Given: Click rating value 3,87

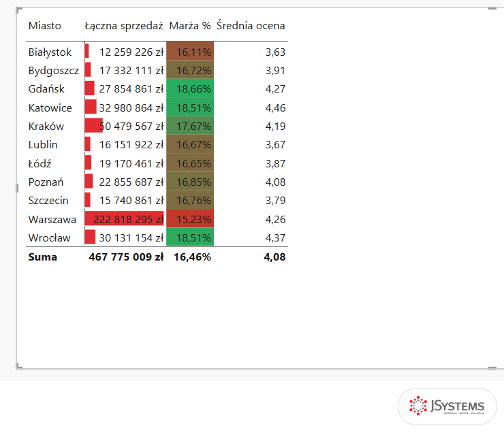Looking at the screenshot, I should click(275, 163).
